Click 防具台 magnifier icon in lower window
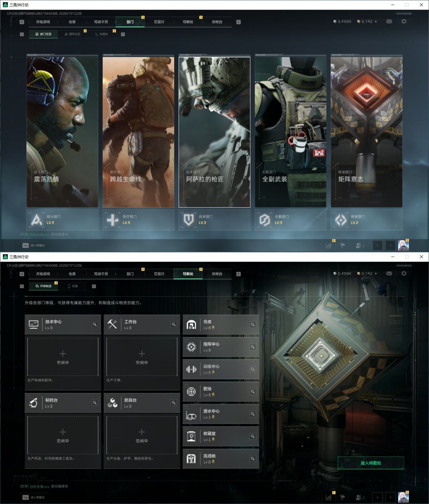 pyautogui.click(x=174, y=402)
